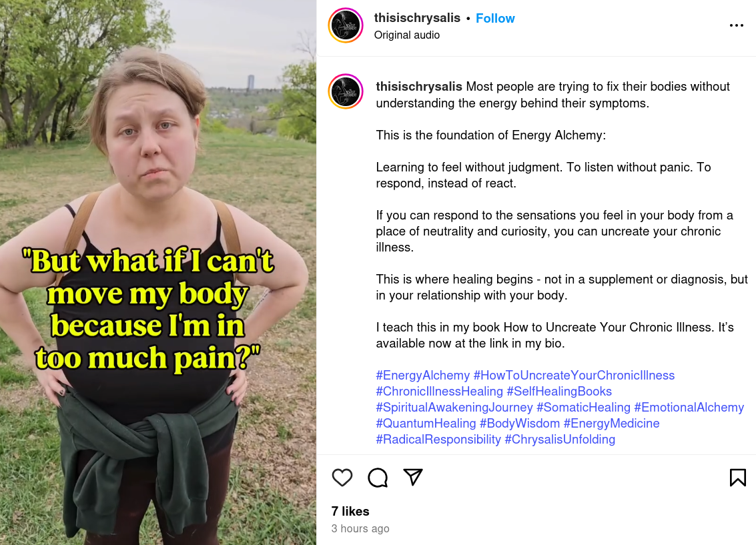Open thisischrysalis username in header

[x=417, y=18]
